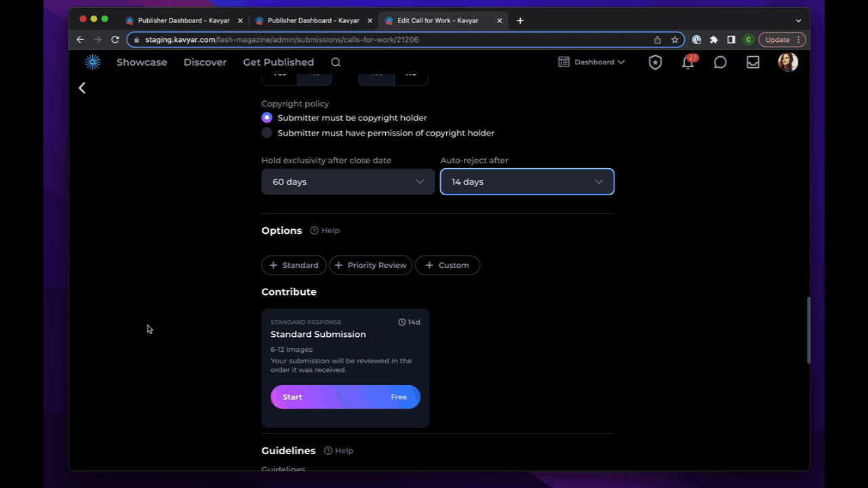The height and width of the screenshot is (488, 868).
Task: Open a new browser tab
Action: pyautogui.click(x=520, y=20)
